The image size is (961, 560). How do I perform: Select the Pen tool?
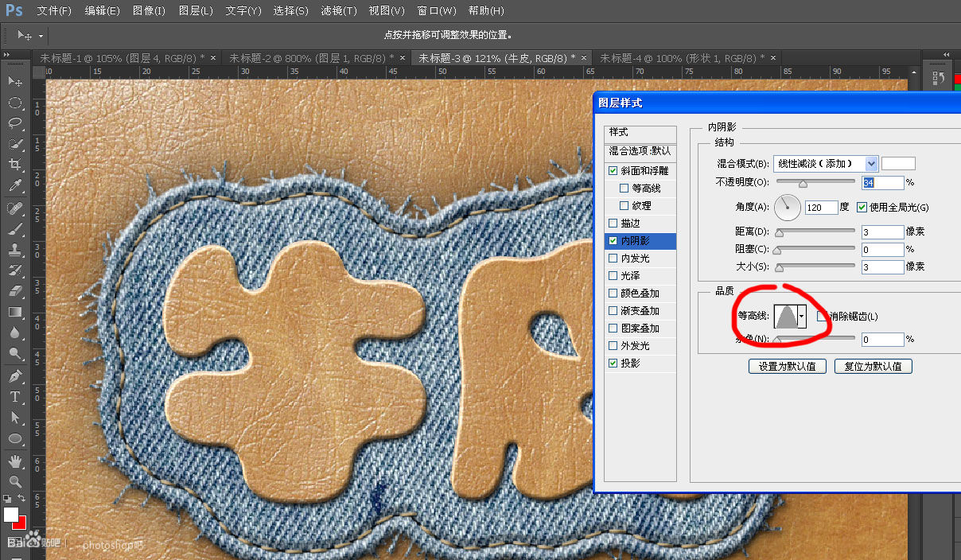point(15,375)
